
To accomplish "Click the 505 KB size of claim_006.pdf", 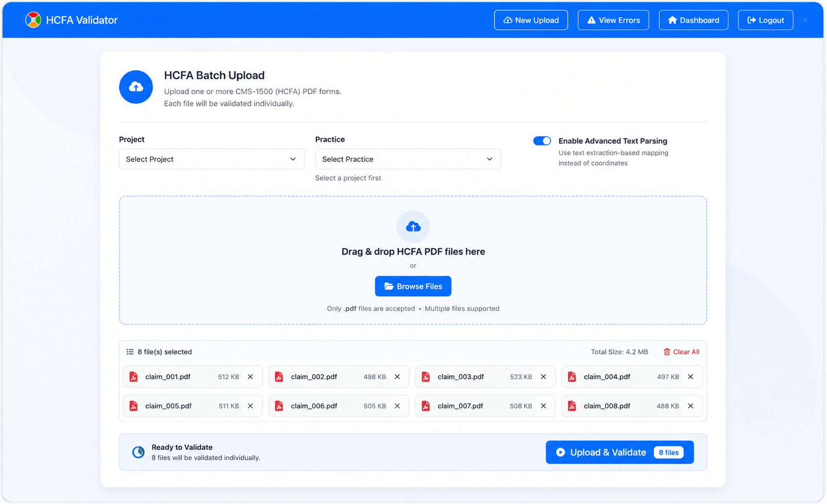I will [x=375, y=406].
